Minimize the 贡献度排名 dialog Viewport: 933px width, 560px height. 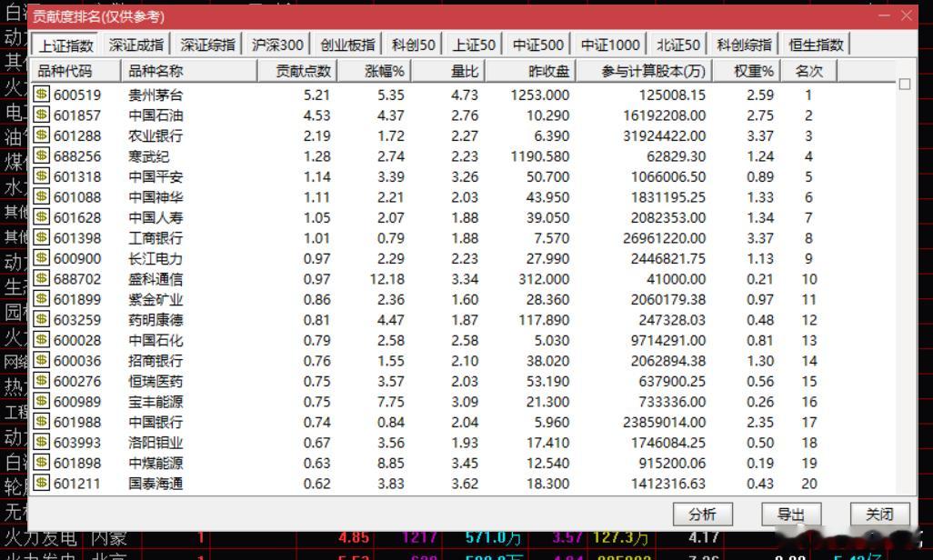(884, 15)
